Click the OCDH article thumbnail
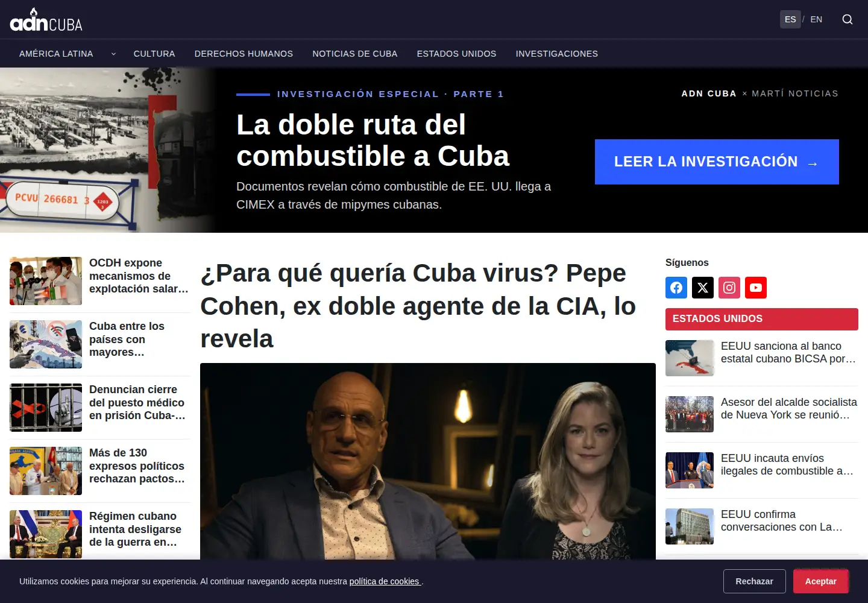The height and width of the screenshot is (603, 868). coord(46,281)
